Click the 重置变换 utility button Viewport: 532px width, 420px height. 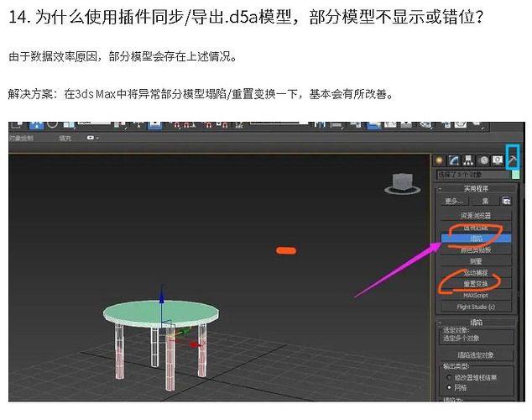coord(475,284)
